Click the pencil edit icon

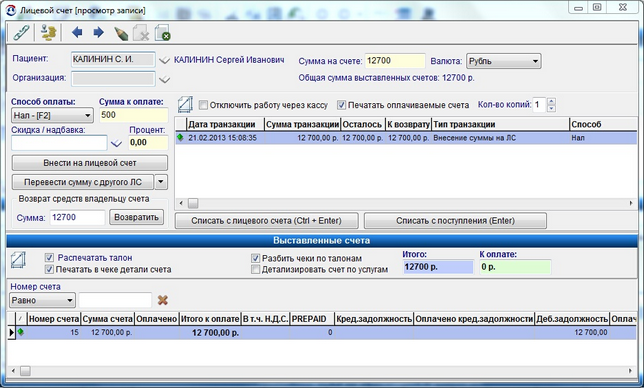point(120,33)
